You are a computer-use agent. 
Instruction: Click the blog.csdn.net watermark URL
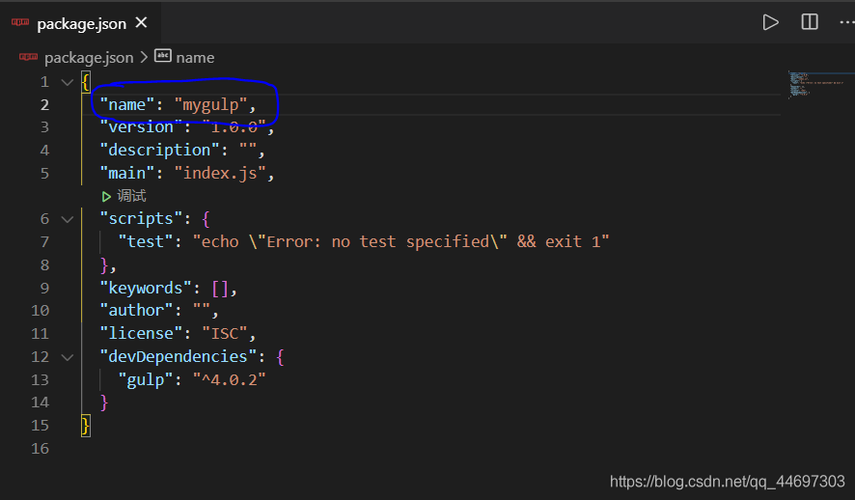(726, 482)
